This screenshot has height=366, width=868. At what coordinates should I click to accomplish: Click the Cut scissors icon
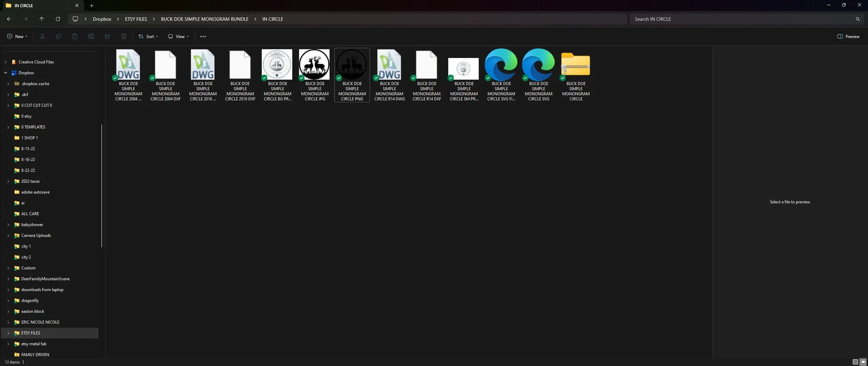(x=42, y=36)
